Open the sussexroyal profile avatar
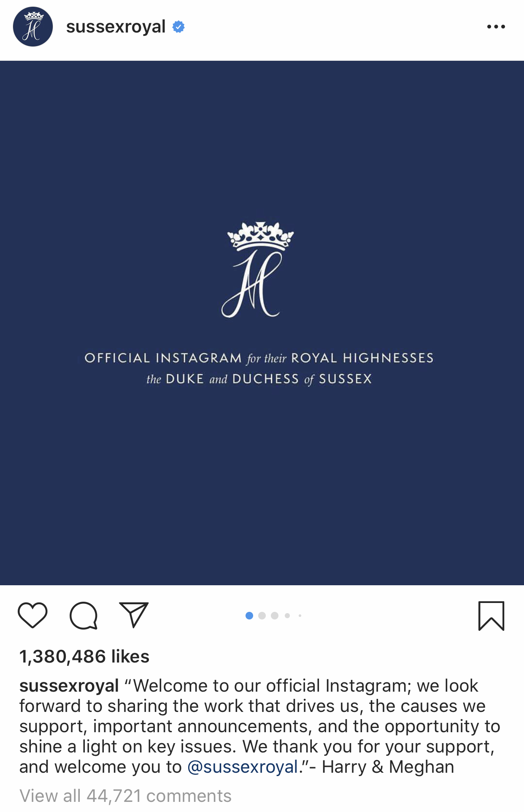524x812 pixels. click(33, 27)
